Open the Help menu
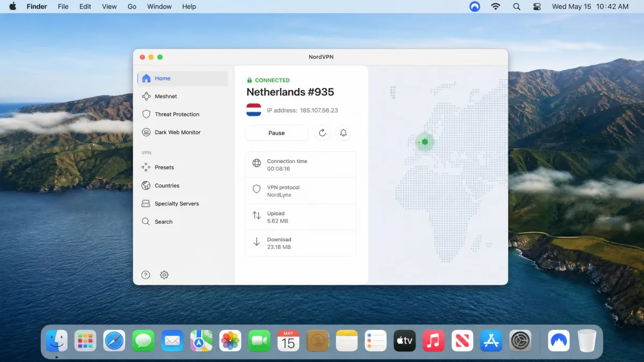 [189, 6]
